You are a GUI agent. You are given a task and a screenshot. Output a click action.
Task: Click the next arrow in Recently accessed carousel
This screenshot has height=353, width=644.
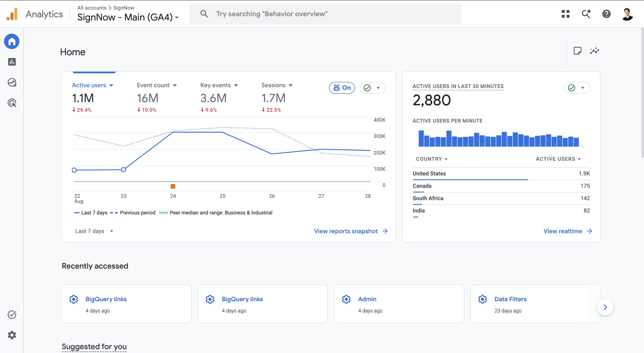click(605, 307)
